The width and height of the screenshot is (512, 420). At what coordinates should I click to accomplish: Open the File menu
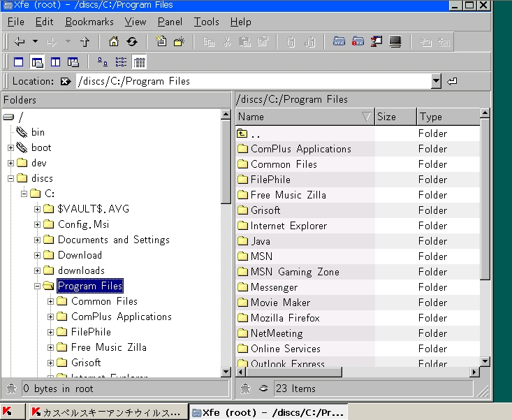coord(15,22)
